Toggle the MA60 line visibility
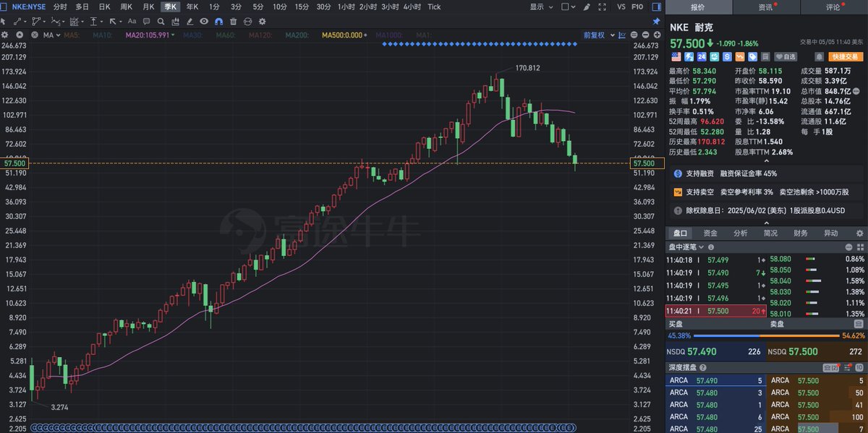This screenshot has height=433, width=868. coord(226,35)
